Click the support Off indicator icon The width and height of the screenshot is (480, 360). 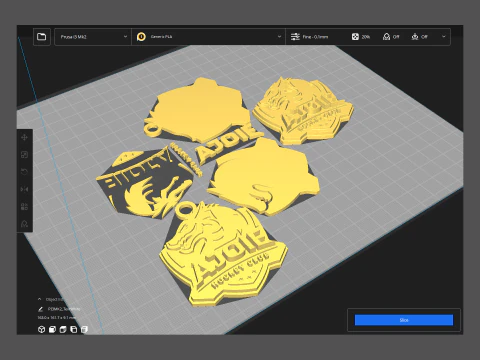click(386, 37)
